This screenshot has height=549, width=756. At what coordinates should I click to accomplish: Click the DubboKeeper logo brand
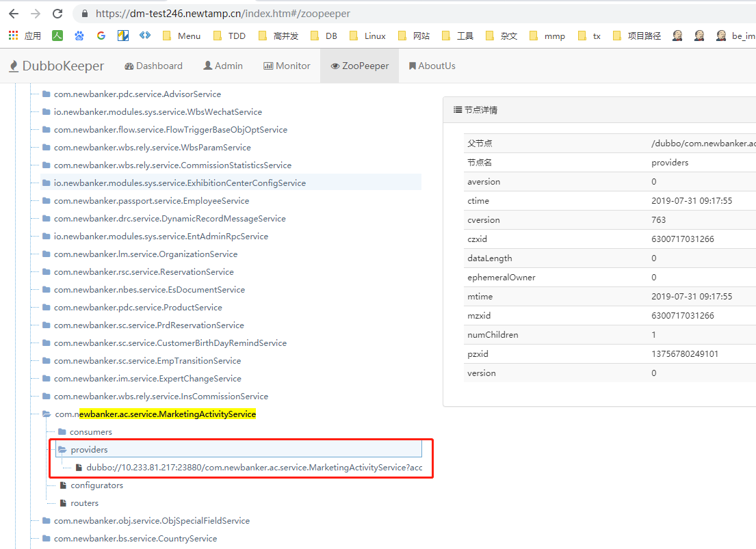pyautogui.click(x=57, y=66)
